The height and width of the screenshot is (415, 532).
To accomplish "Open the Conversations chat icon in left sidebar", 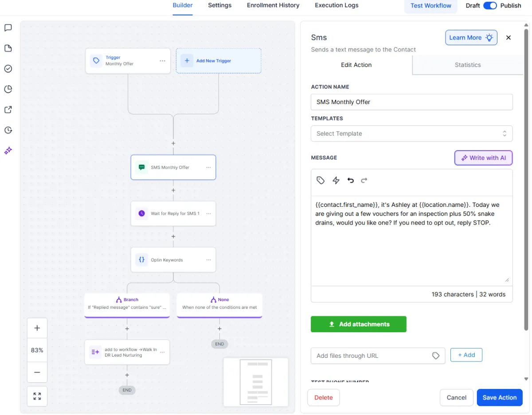I will click(8, 27).
